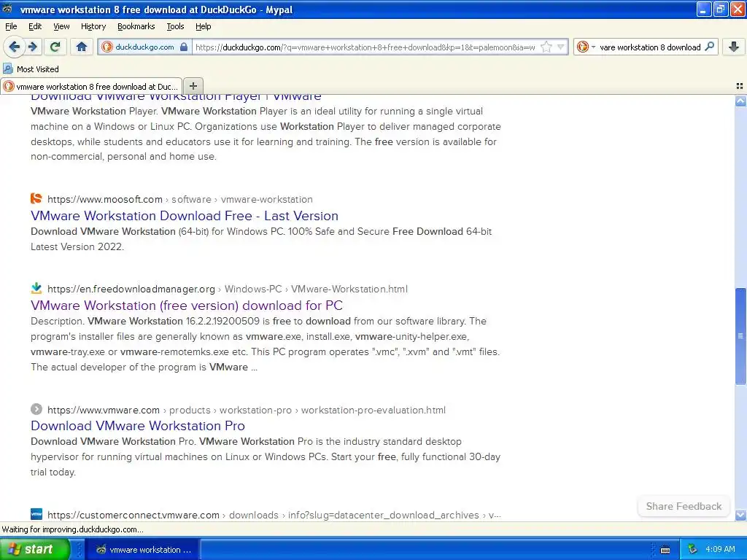Open Most Visited bookmarks folder
Screen dimensions: 747x560
(x=31, y=69)
